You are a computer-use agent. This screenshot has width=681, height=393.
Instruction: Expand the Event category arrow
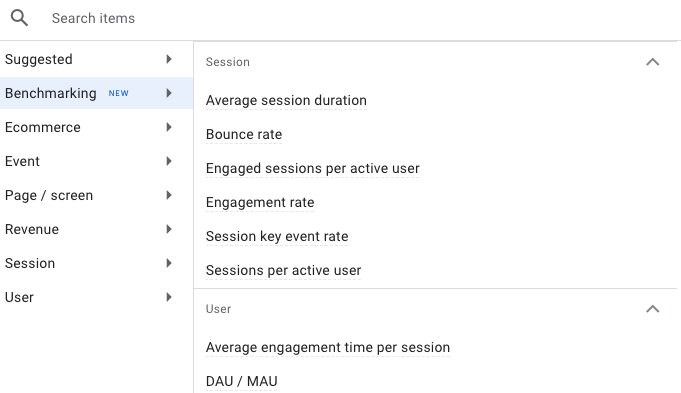click(169, 161)
